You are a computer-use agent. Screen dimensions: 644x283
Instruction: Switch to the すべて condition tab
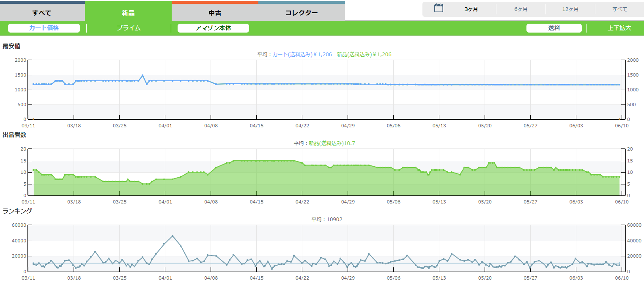[42, 12]
